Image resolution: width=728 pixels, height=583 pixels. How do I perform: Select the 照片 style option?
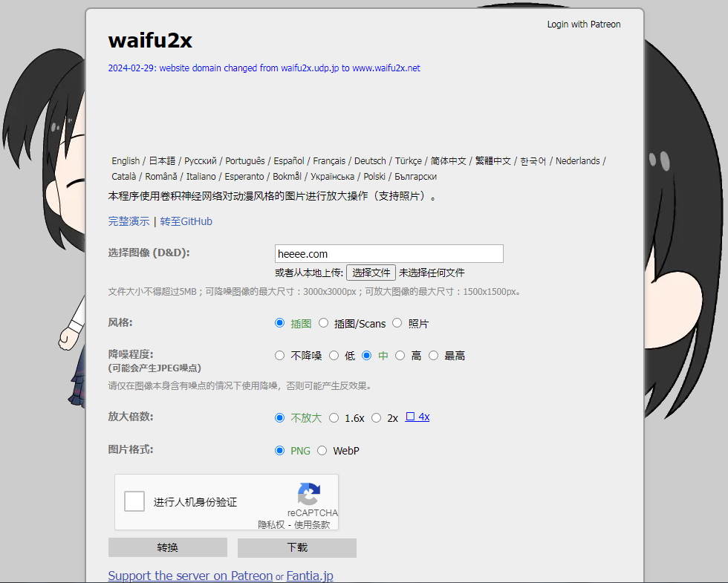(x=397, y=323)
